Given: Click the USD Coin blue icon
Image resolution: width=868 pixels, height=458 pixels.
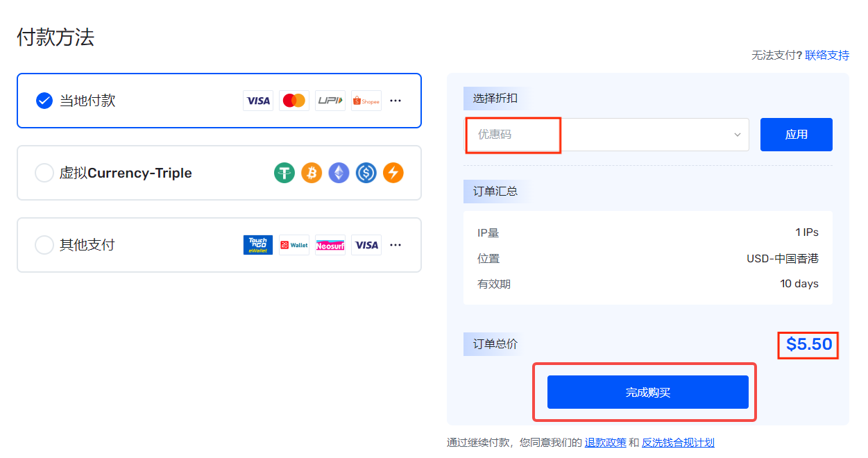Looking at the screenshot, I should click(366, 173).
